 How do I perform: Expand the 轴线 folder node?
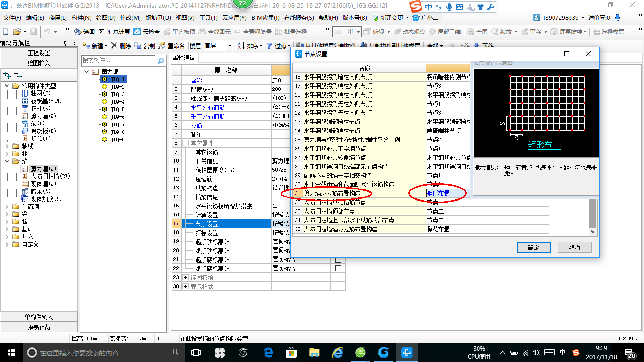(7, 146)
